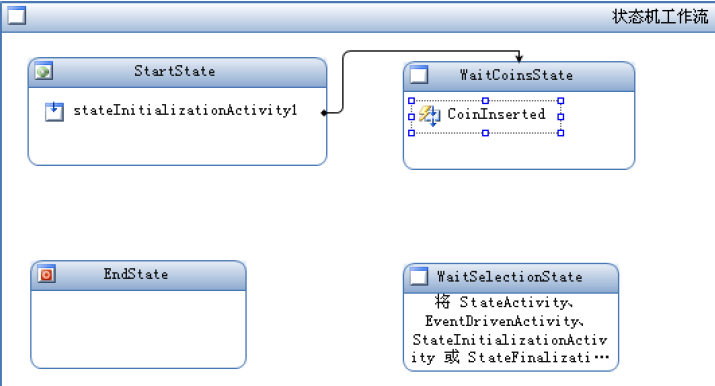Click the top-left handle of CoinInserted selection
715x386 pixels.
pos(411,101)
